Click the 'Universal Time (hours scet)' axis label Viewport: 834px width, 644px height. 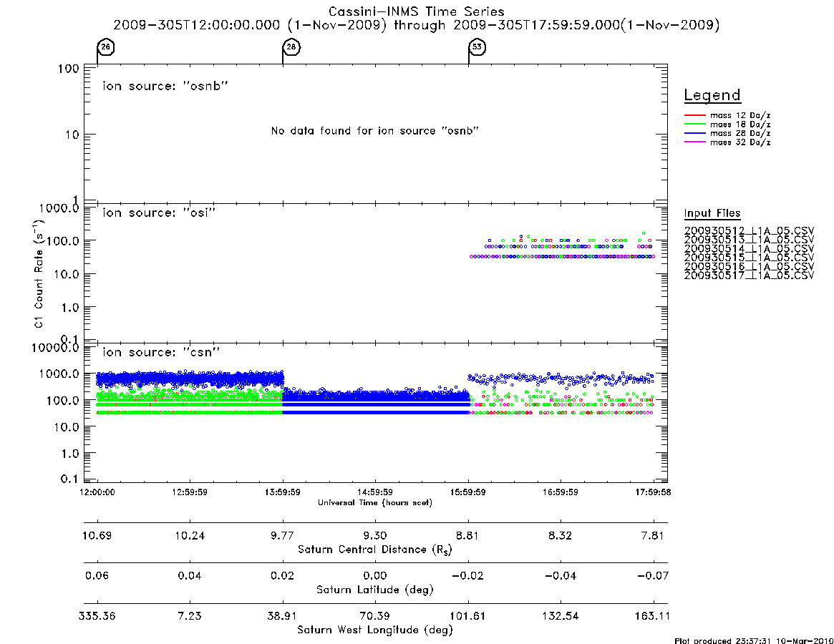pyautogui.click(x=375, y=502)
